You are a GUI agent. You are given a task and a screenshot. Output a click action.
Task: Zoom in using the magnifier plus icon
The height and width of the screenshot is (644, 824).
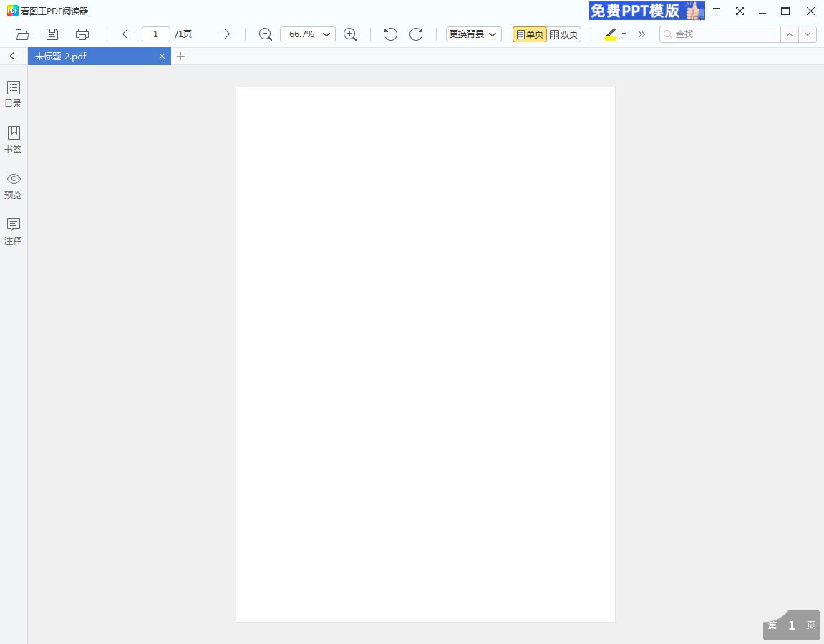coord(350,34)
